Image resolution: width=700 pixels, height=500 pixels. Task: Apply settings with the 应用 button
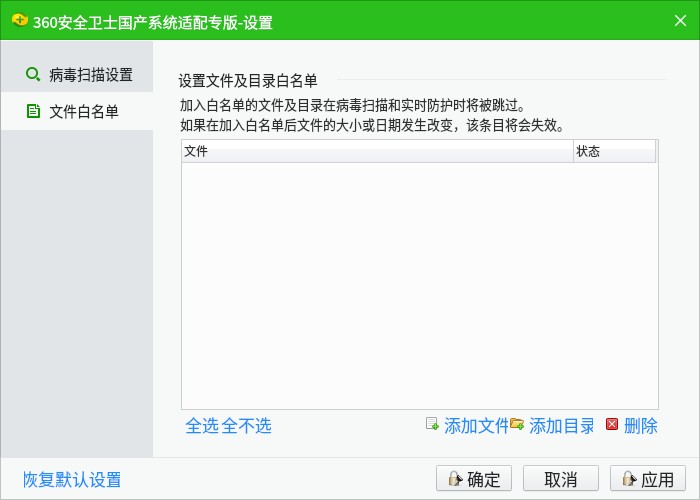[x=648, y=479]
